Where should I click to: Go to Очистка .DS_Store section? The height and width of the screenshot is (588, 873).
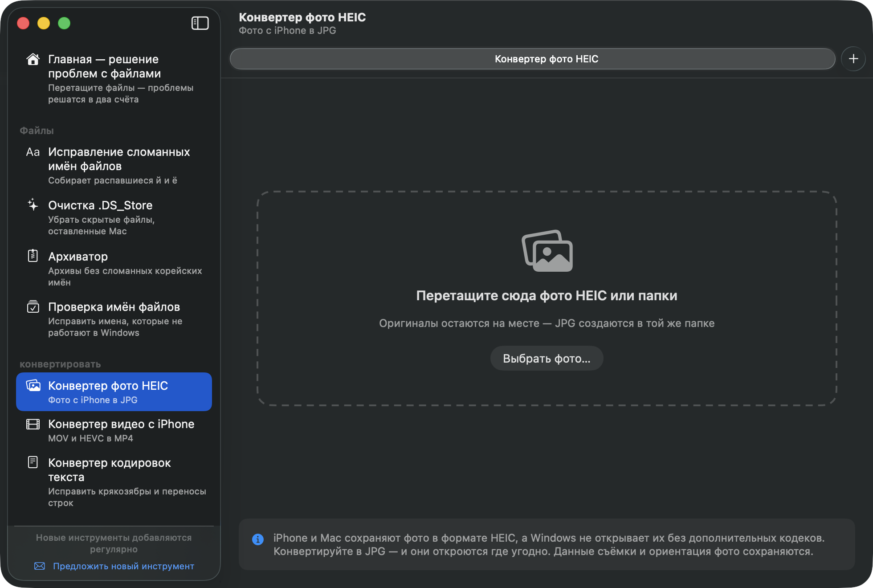pyautogui.click(x=114, y=217)
